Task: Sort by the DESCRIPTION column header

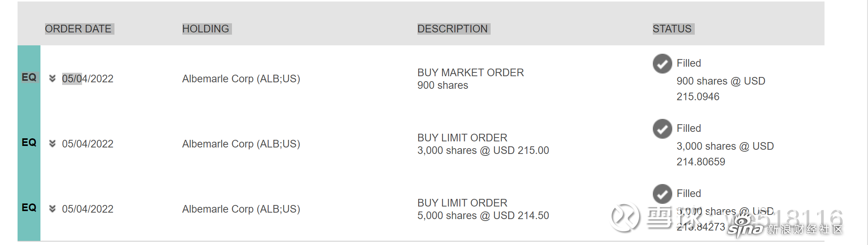Action: (x=454, y=29)
